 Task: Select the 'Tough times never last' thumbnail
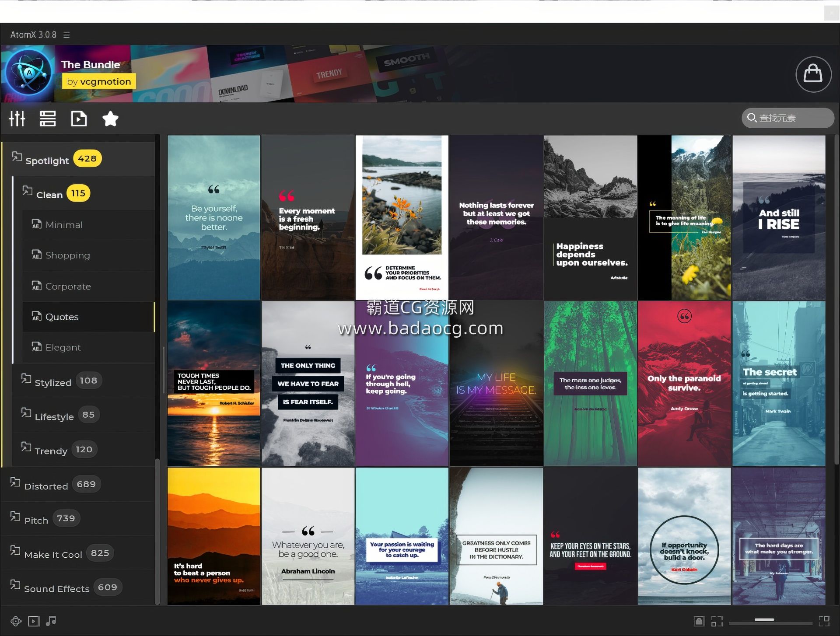pos(213,384)
